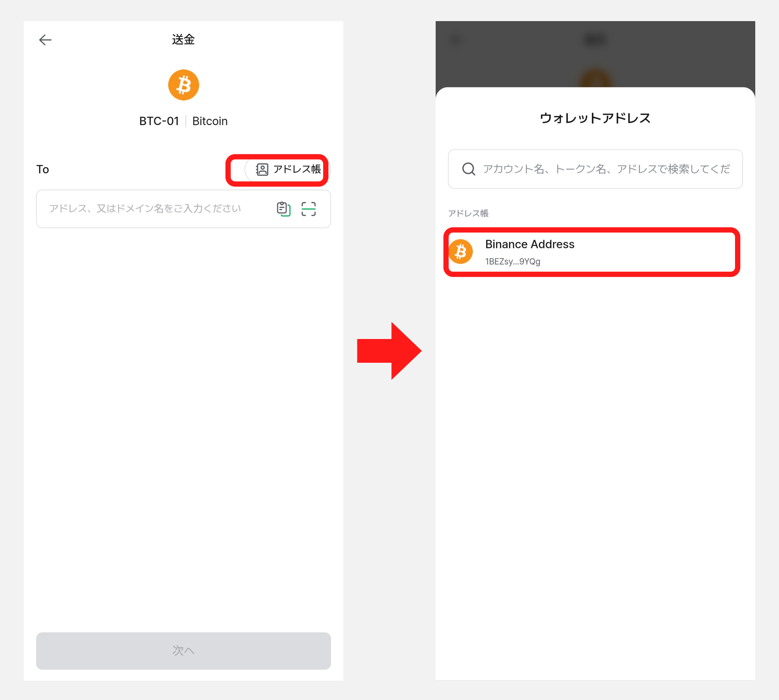Go back using the left arrow icon

45,40
